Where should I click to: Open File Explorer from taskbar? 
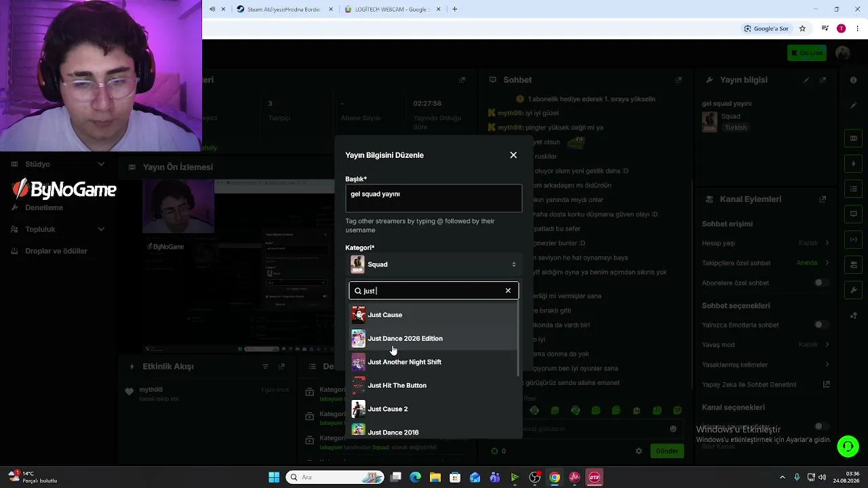click(x=435, y=477)
